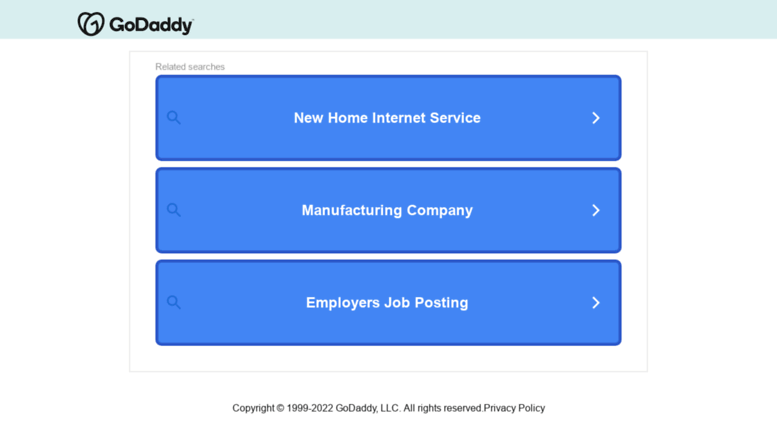Select the Manufacturing Company search text
The height and width of the screenshot is (423, 777).
387,210
